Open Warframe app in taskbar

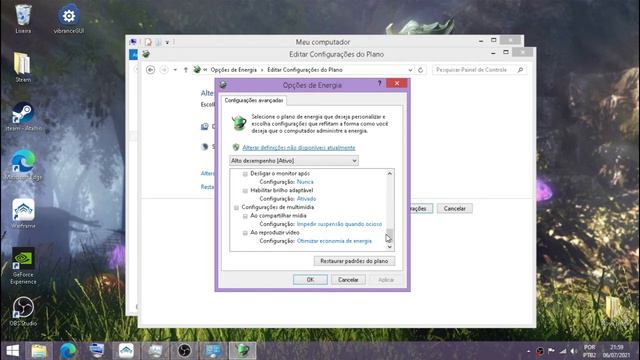(126, 351)
